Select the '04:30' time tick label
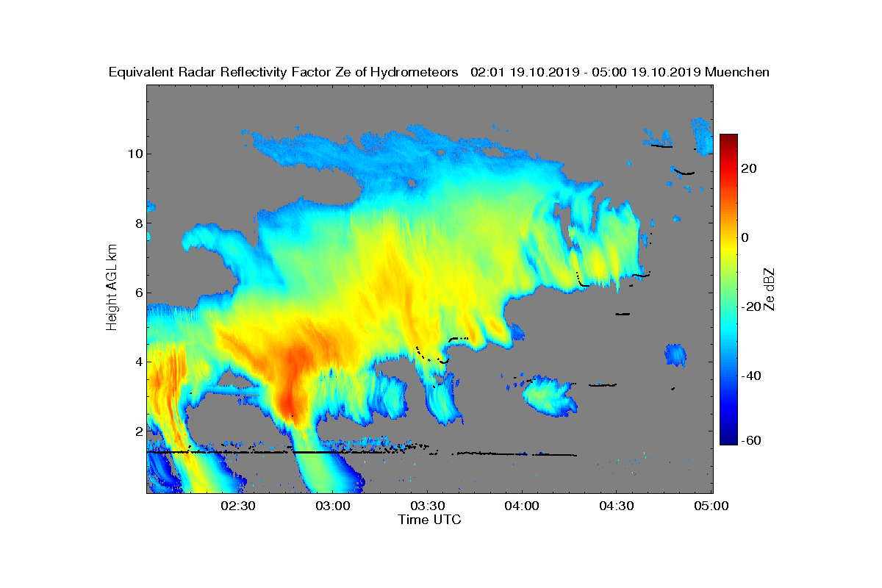This screenshot has height=588, width=882. click(617, 506)
